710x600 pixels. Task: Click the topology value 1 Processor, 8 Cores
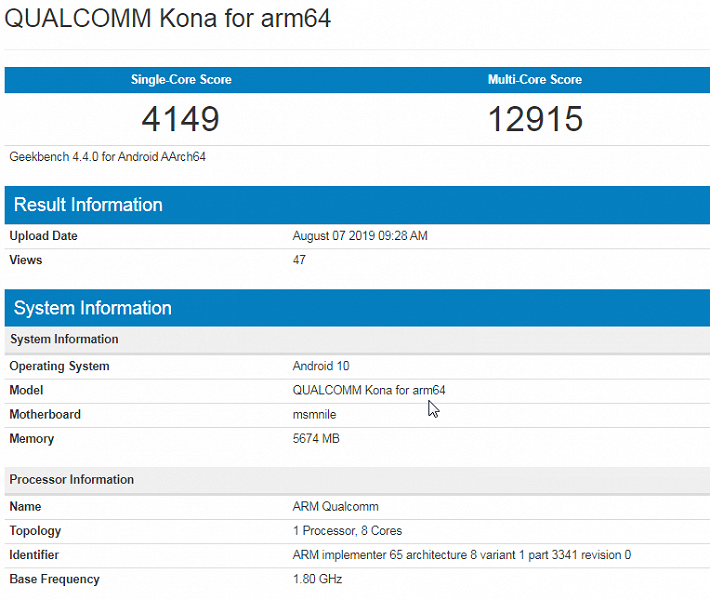pyautogui.click(x=347, y=531)
